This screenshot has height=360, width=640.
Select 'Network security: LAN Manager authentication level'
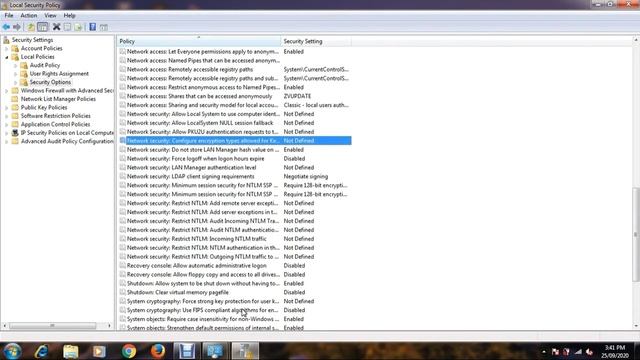click(x=191, y=167)
